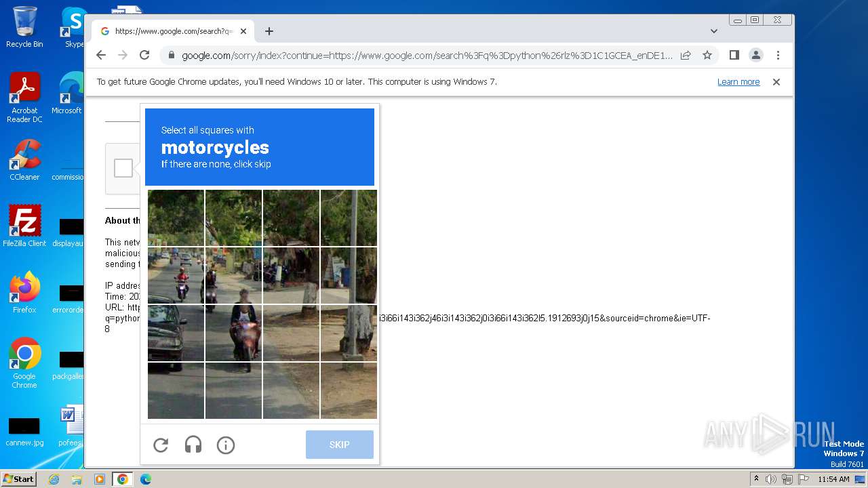
Task: Go forward in Chrome
Action: pos(123,55)
